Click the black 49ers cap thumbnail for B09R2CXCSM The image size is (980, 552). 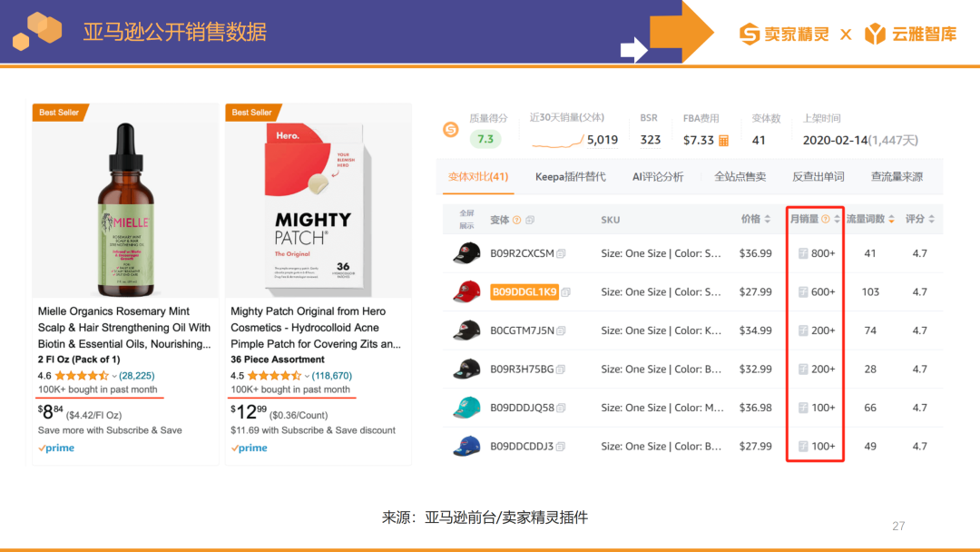coord(466,253)
